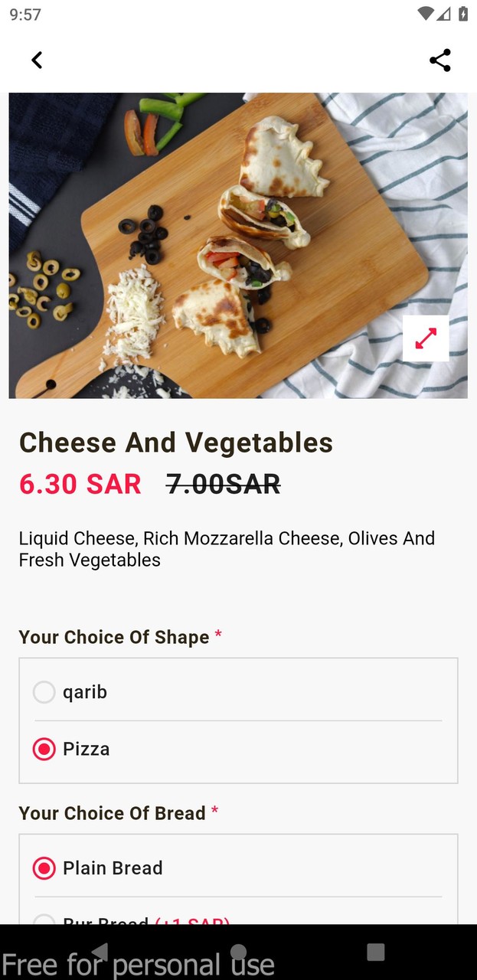
Task: Choose the Pizza shape radio button
Action: click(x=44, y=749)
